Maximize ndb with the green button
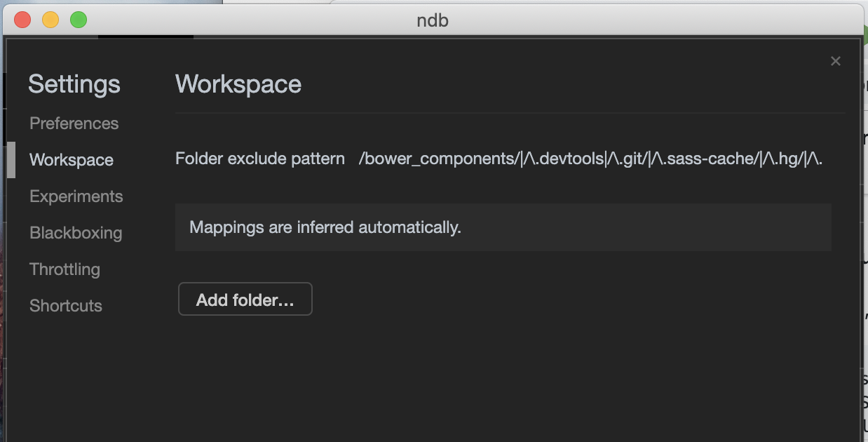 coord(79,20)
